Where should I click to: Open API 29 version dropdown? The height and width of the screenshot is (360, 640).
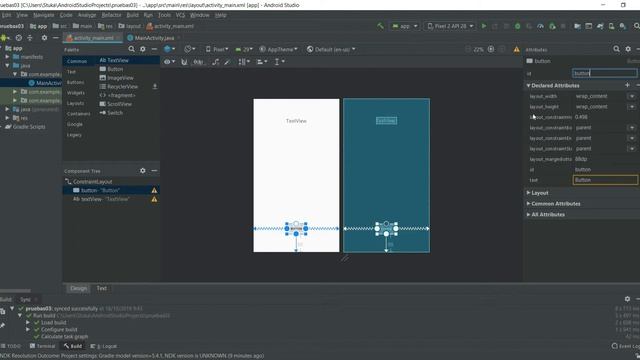tap(244, 49)
